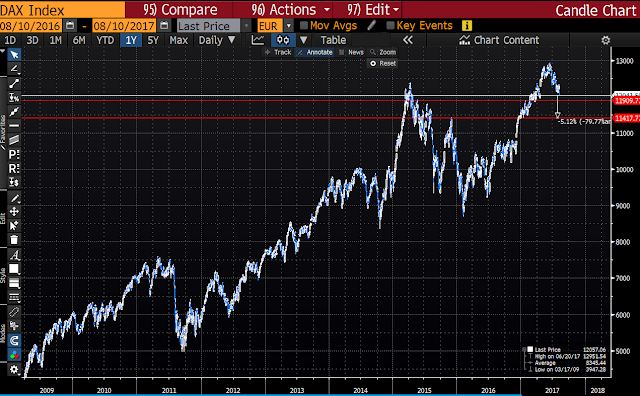Select the YTD time range tab
Screen dimensions: 640x396
point(105,40)
